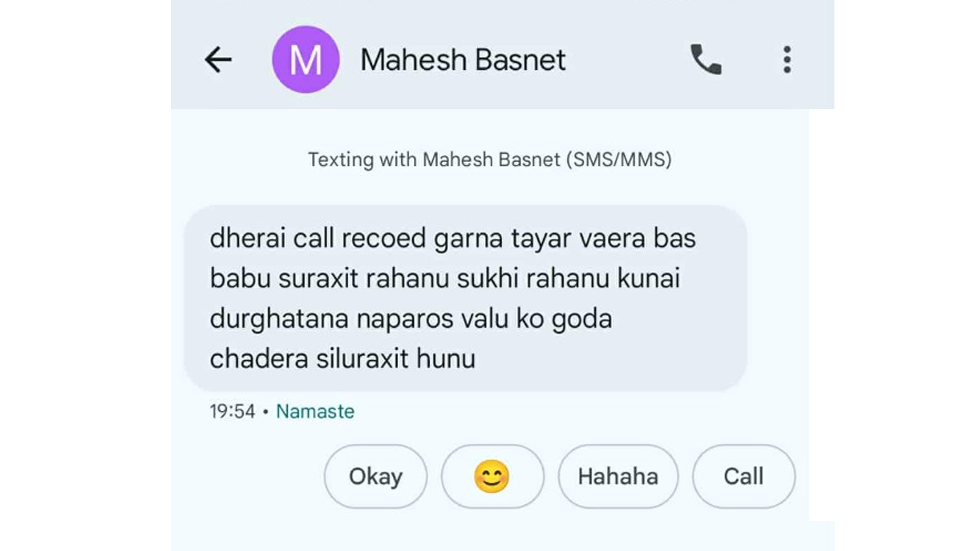Tap the Texting with Mahesh Basnet notice
Viewport: 980px width, 551px height.
pyautogui.click(x=490, y=160)
